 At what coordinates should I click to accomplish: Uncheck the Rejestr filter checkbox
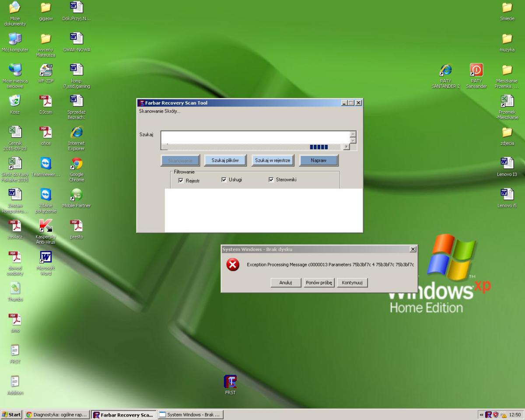tap(181, 180)
